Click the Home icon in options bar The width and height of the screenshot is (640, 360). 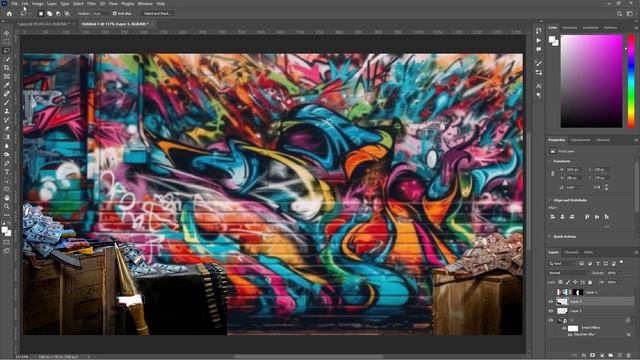(9, 13)
